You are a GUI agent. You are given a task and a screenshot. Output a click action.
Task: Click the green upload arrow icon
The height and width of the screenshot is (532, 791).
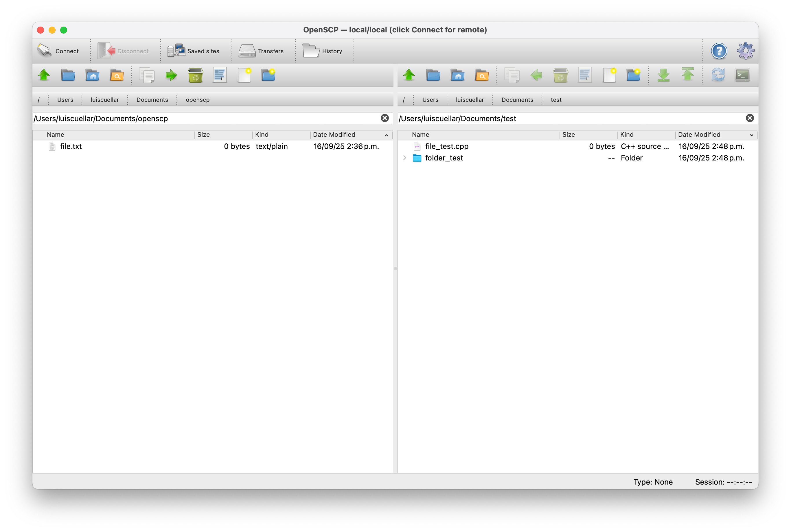pyautogui.click(x=688, y=74)
